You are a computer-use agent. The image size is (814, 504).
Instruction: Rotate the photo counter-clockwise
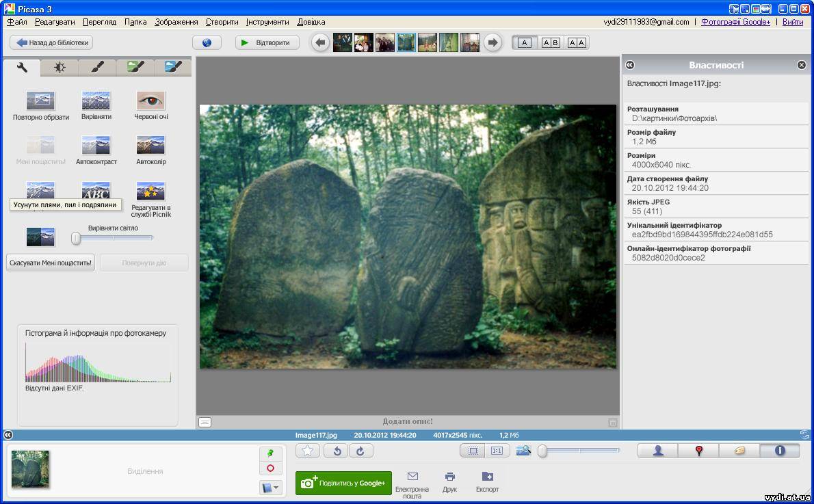pos(337,451)
